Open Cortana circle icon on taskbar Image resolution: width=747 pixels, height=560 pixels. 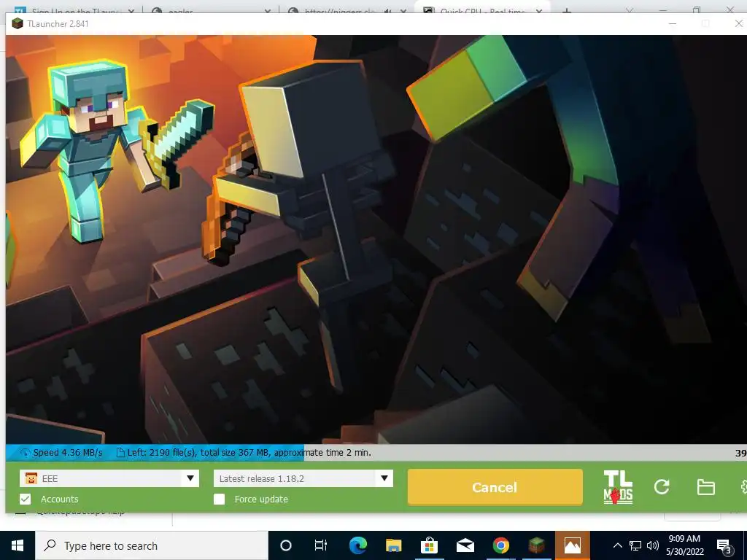tap(286, 545)
